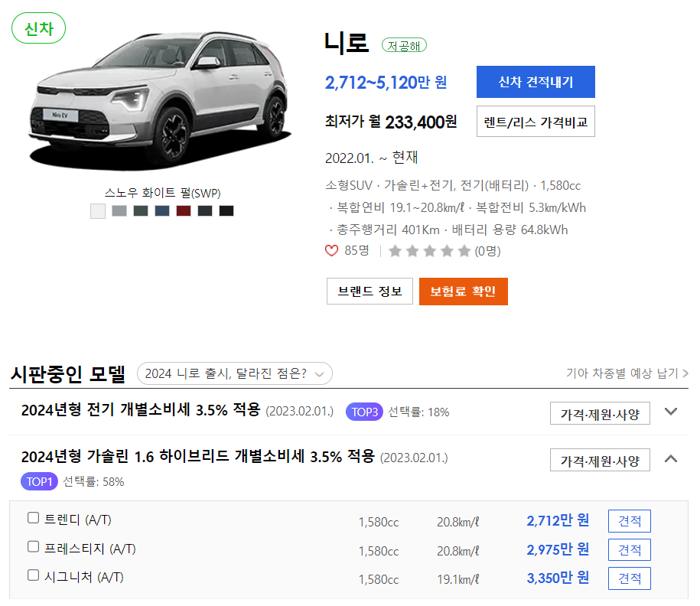
Task: Click the 트렌디 (A/T) trim label
Action: pos(78,520)
